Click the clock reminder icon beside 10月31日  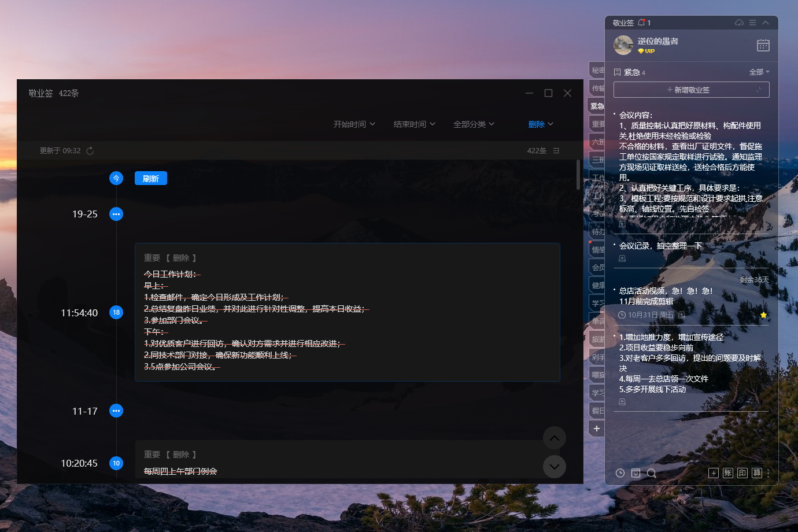tap(622, 315)
